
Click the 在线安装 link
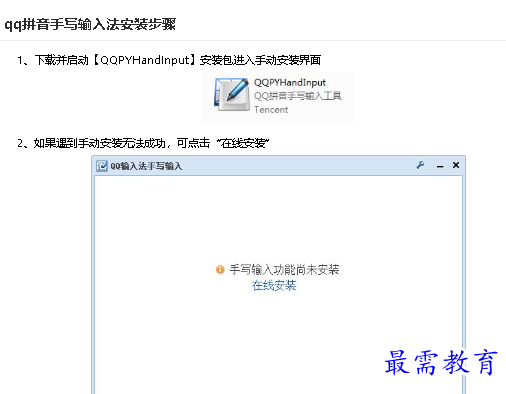(274, 285)
